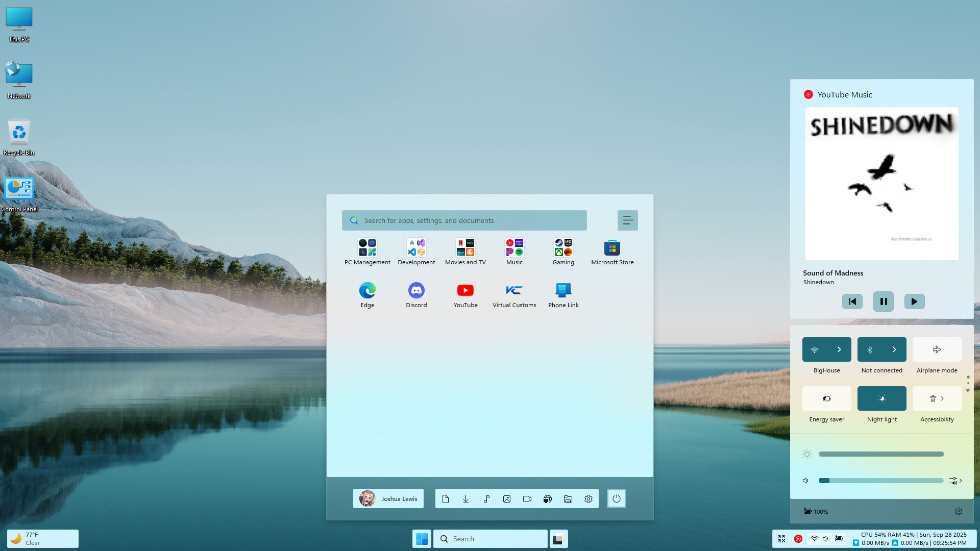This screenshot has height=551, width=980.
Task: Click the battery 100% indicator in panel
Action: click(816, 511)
